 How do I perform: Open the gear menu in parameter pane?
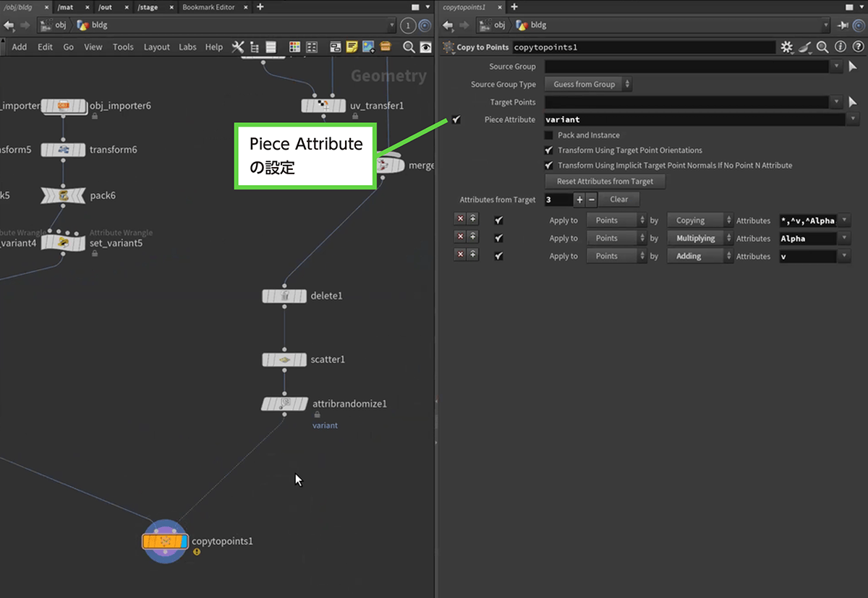click(787, 47)
